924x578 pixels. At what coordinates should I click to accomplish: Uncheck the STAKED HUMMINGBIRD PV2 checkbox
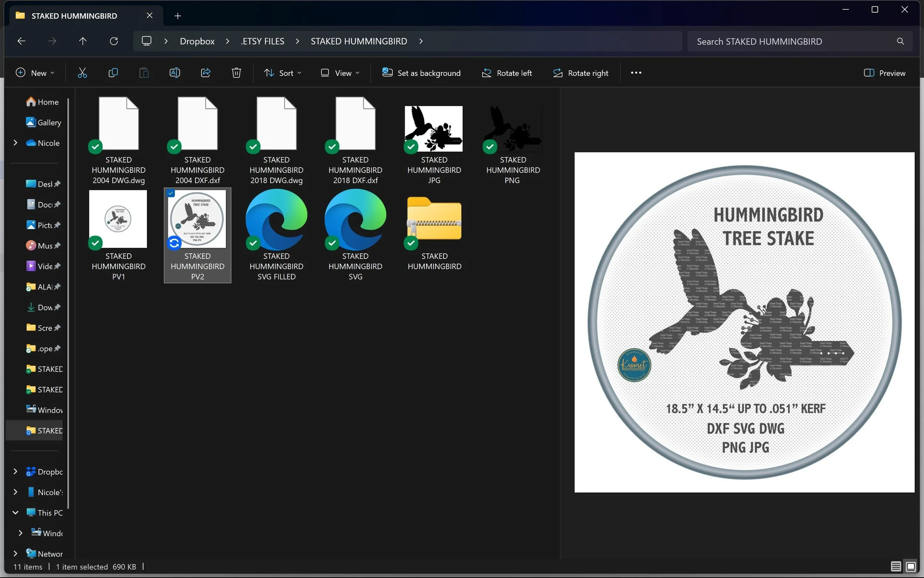point(171,193)
